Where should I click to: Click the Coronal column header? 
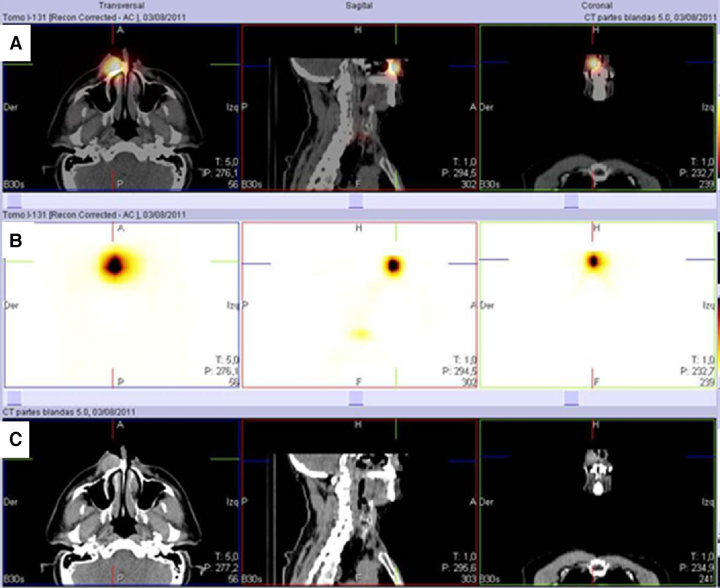(597, 6)
